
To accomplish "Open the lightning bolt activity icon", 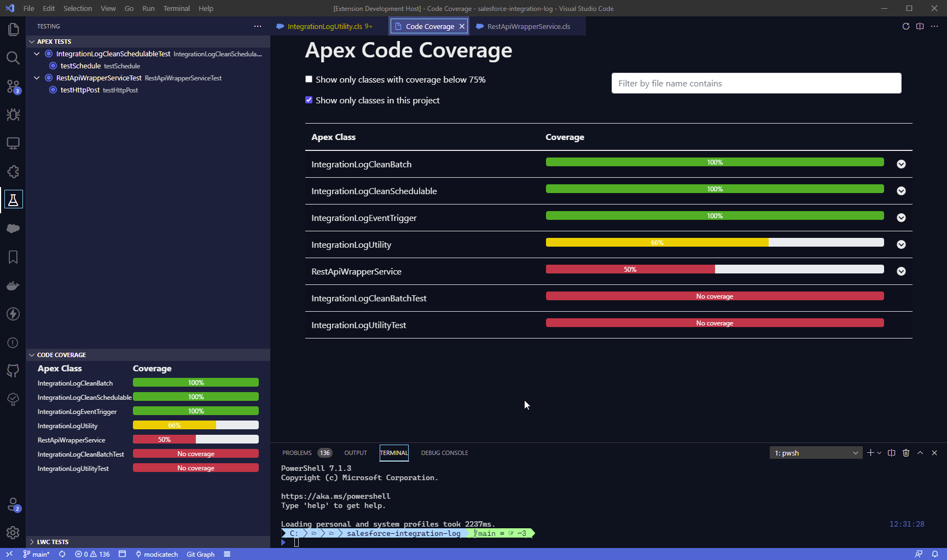I will 13,314.
